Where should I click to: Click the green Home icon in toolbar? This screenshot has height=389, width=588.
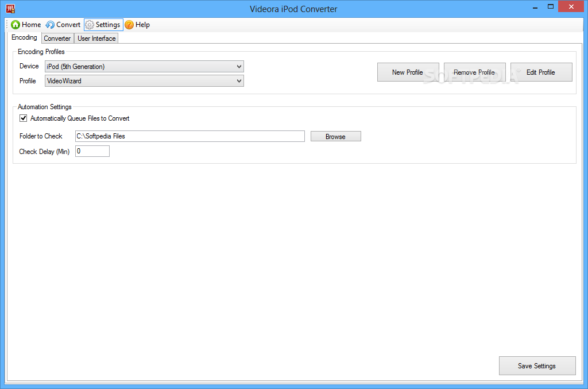click(16, 25)
